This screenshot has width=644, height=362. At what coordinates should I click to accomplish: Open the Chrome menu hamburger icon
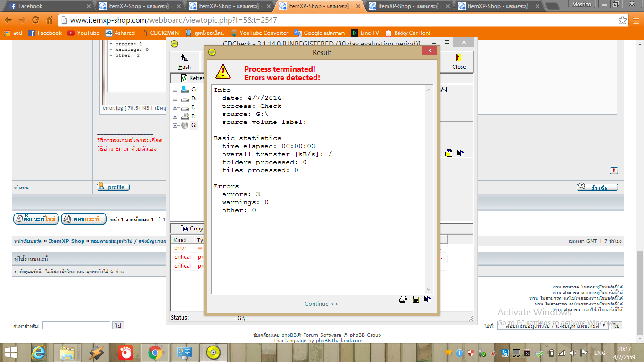click(x=636, y=20)
